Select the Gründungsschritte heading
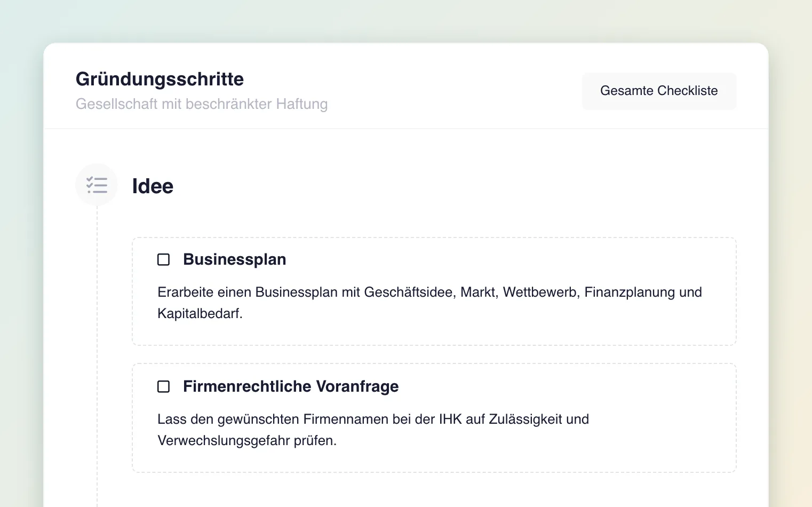Screen dimensions: 812x507 (160, 79)
